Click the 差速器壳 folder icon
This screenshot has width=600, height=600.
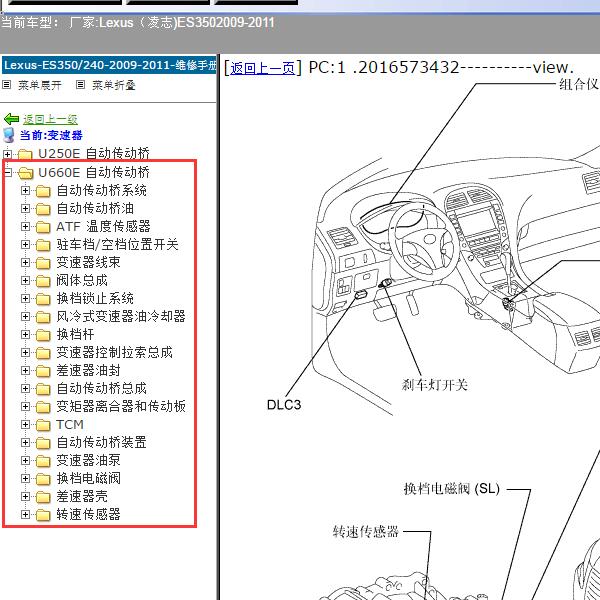43,497
